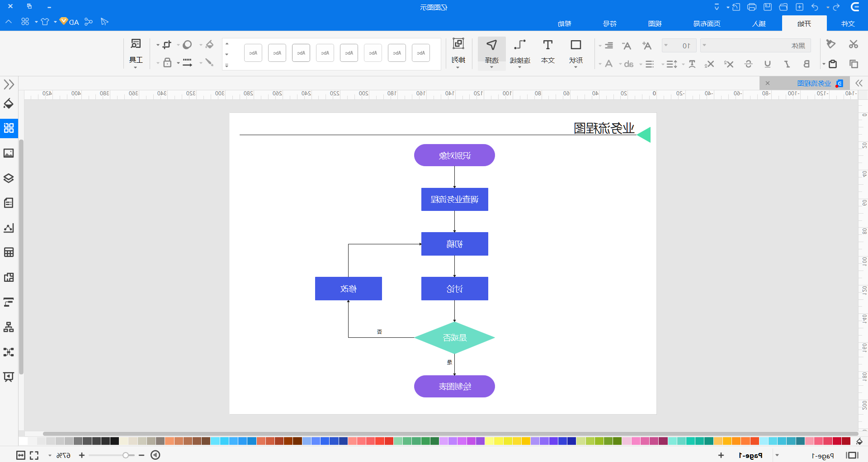Open the image panel in sidebar

click(9, 153)
